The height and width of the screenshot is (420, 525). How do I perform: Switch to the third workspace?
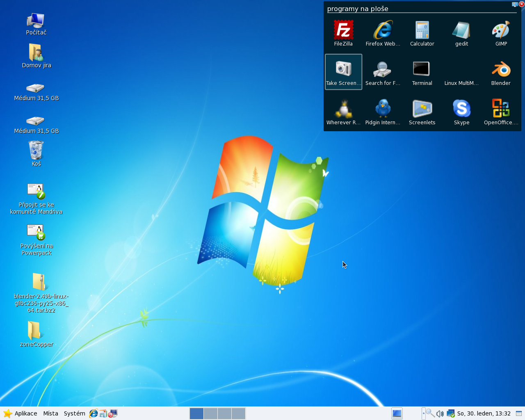[x=224, y=413]
